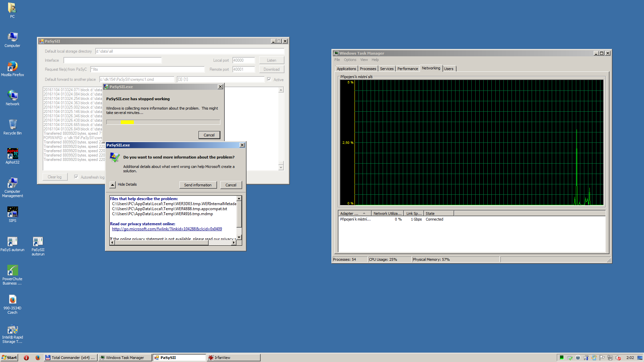
Task: Click the Start button
Action: 9,358
